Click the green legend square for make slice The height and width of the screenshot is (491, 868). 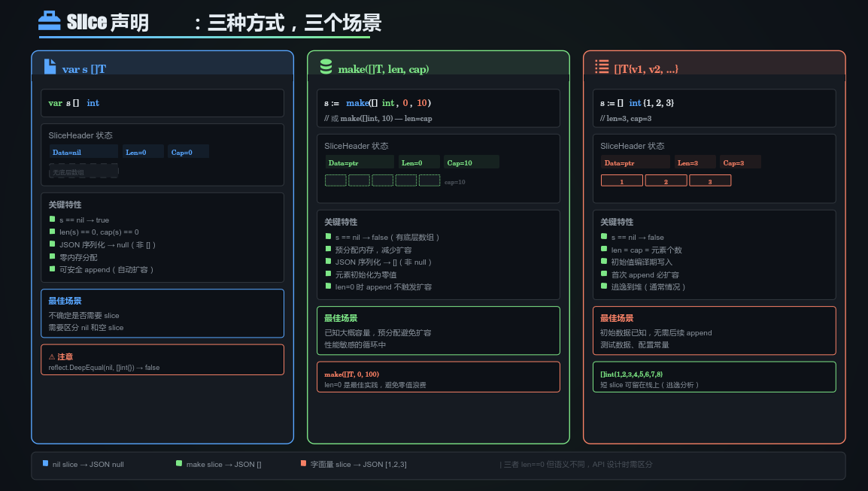click(x=179, y=463)
